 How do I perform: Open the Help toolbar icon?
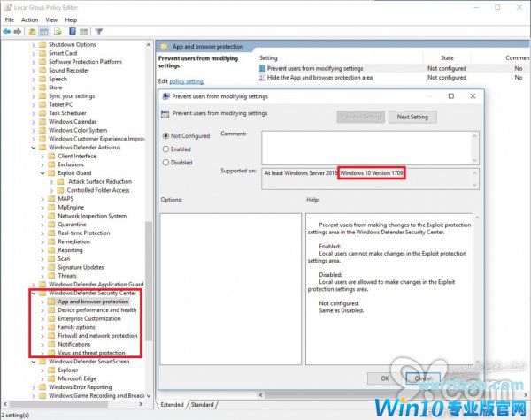coord(73,32)
